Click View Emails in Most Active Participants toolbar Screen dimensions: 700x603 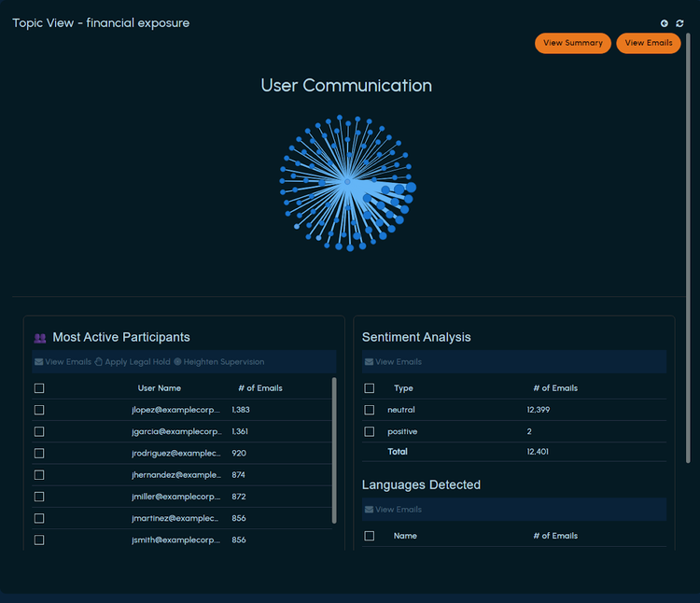[63, 362]
